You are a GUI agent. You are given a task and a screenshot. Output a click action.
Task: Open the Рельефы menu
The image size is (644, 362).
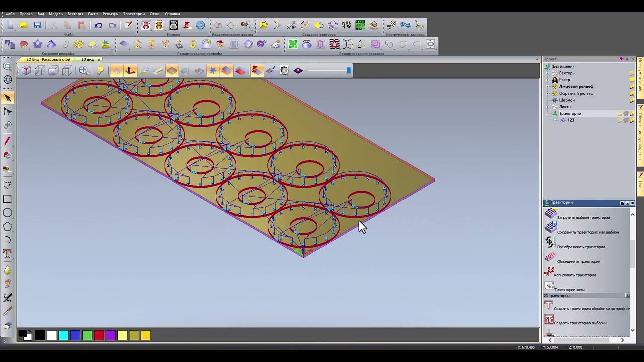110,14
